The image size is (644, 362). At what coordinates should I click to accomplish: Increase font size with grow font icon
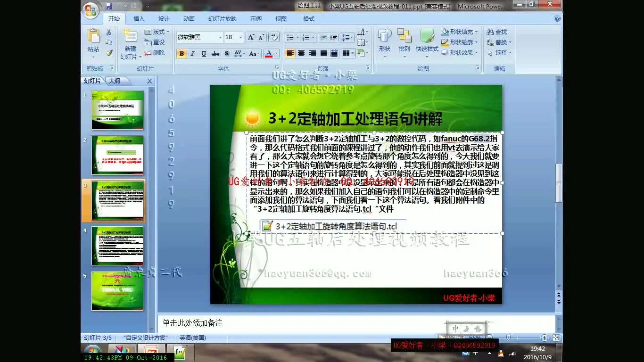pyautogui.click(x=250, y=37)
